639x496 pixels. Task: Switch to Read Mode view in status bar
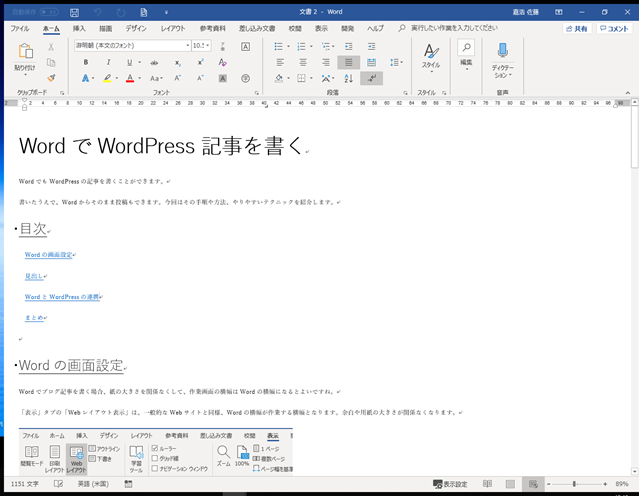point(487,484)
